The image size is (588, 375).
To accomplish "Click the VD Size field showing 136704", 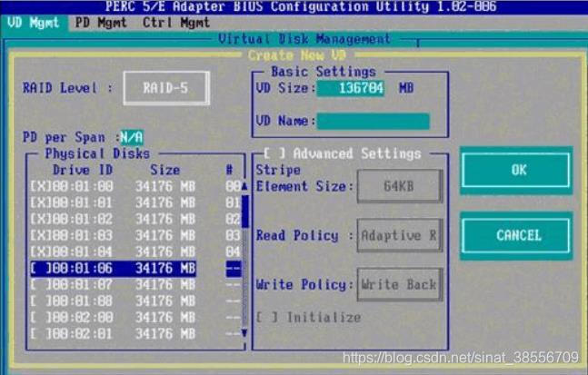I will click(x=351, y=88).
